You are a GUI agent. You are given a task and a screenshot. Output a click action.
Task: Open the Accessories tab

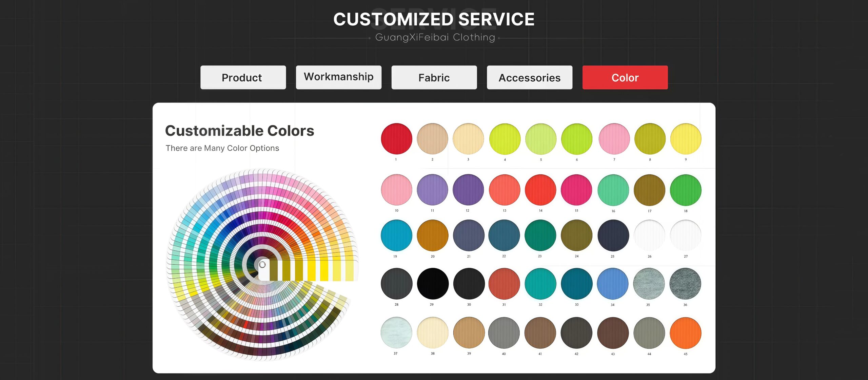tap(529, 78)
